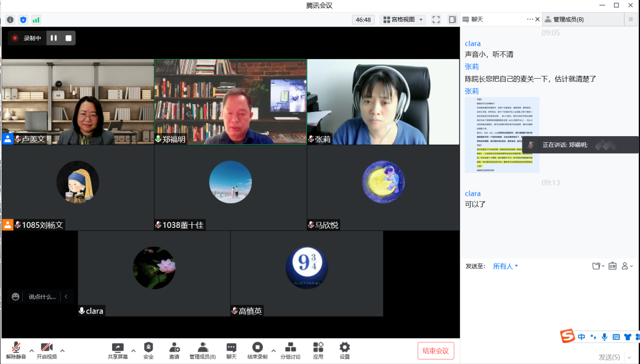Pause the recording in 录制中 bar

(x=54, y=38)
